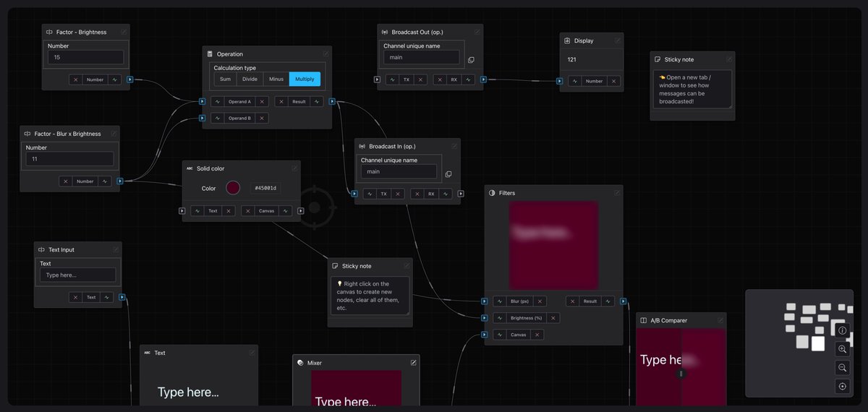The image size is (868, 412).
Task: Click the Mixer preview image
Action: (356, 389)
